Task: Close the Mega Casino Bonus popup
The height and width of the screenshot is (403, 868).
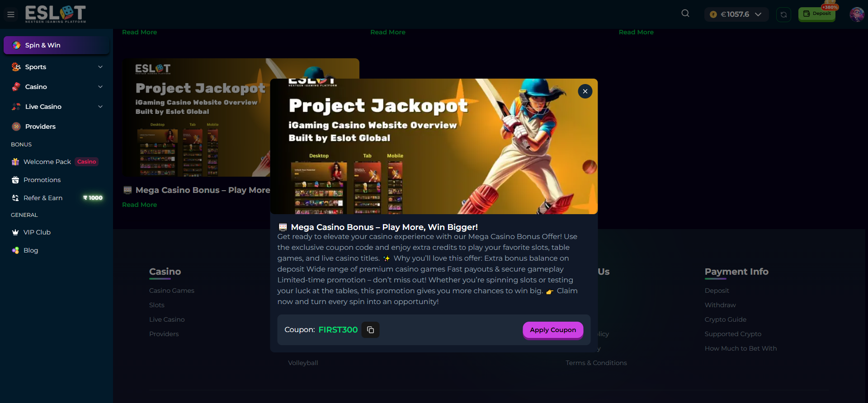Action: tap(585, 91)
